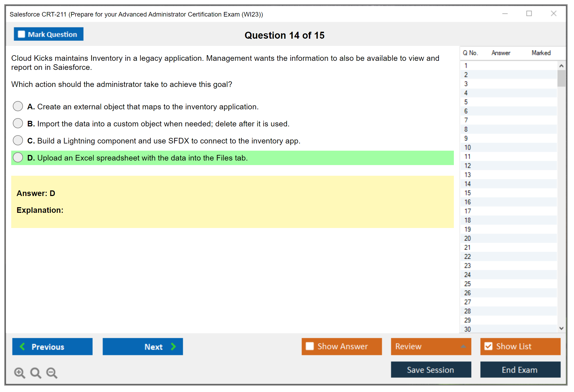
Task: Jump to question 15 in list
Action: [467, 193]
